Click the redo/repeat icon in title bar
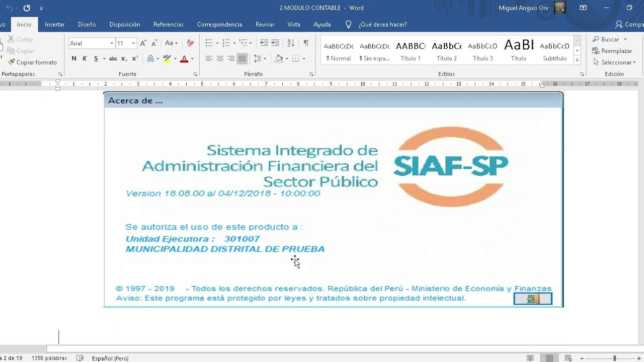Viewport: 644px width, 362px height. 27,8
